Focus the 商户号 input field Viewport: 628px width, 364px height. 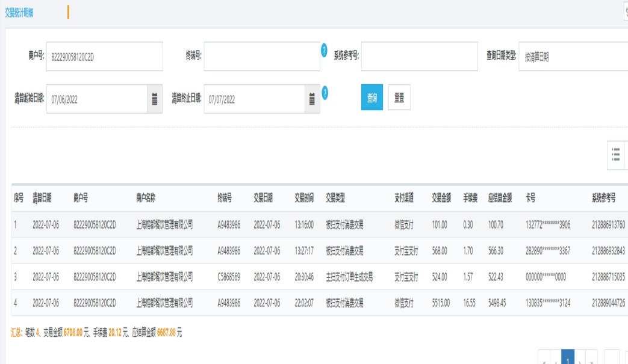(x=104, y=57)
